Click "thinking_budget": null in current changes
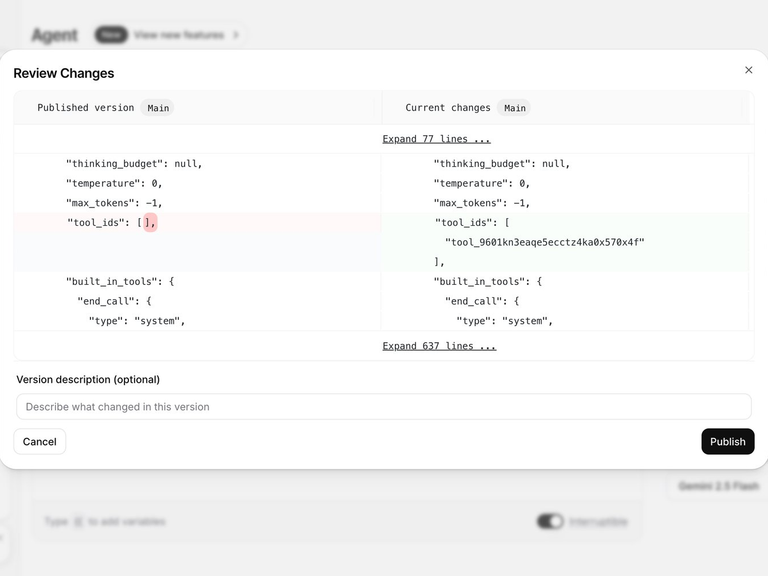This screenshot has height=576, width=768. tap(502, 164)
